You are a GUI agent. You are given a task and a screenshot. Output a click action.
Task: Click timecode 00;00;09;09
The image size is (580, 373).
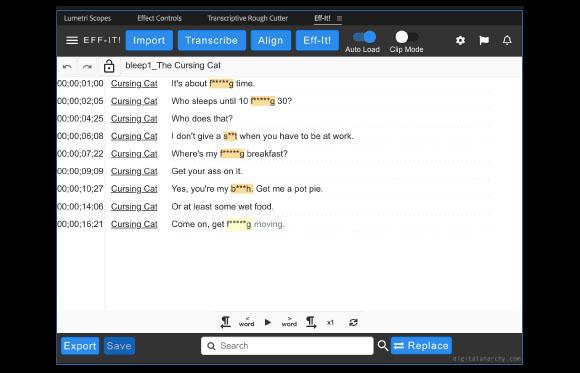point(81,171)
